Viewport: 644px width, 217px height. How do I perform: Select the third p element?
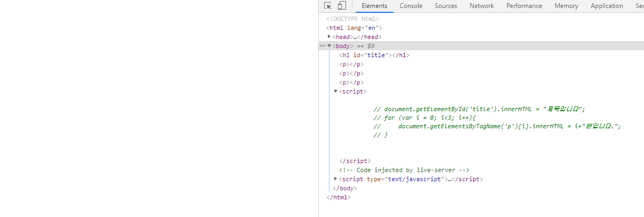point(351,82)
